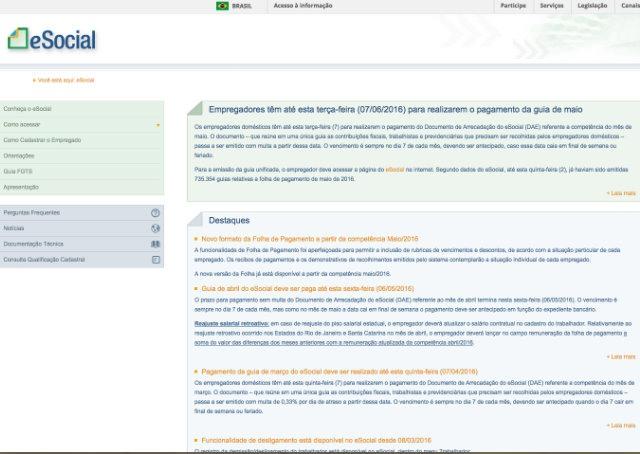Click the underlined Reajuste salarial retroativo text

(x=231, y=324)
